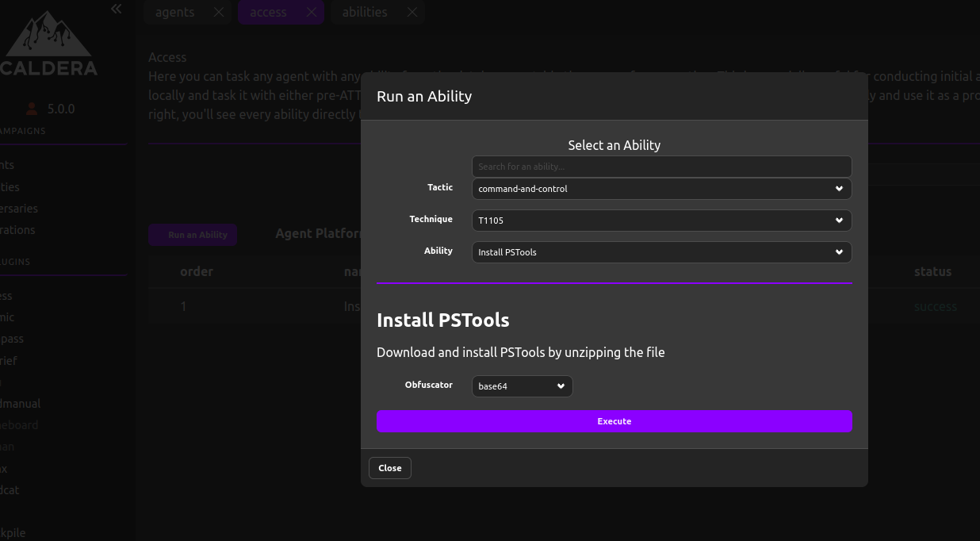Click the Close button in the dialog
The width and height of the screenshot is (980, 541).
point(390,468)
